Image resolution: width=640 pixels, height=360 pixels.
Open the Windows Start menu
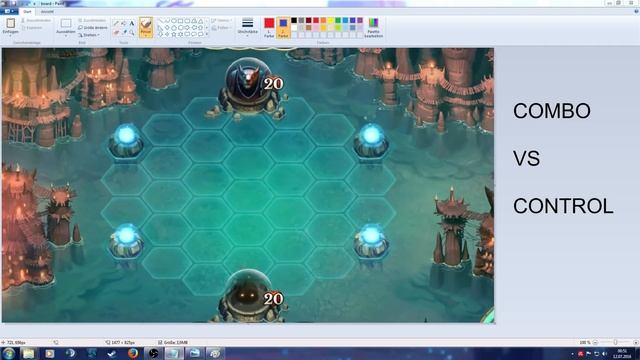tap(9, 353)
